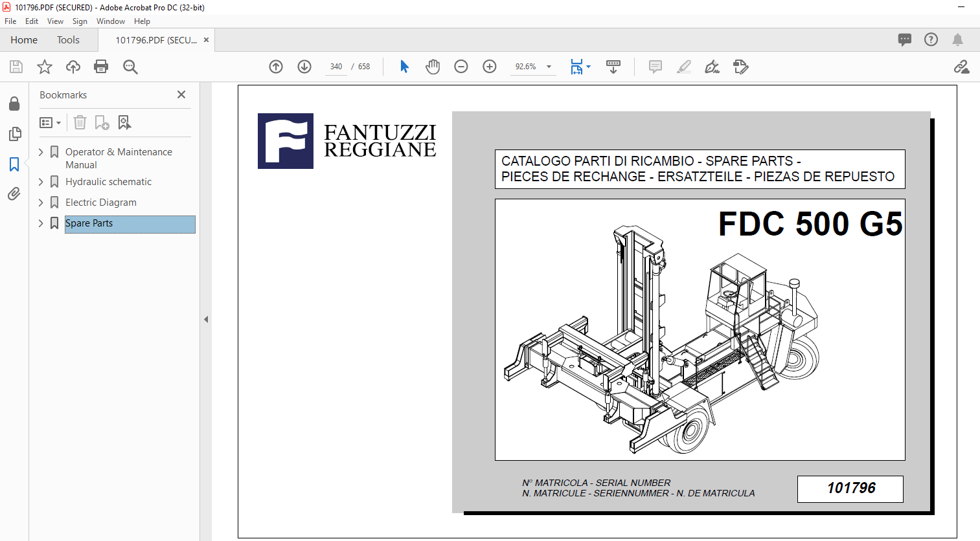The image size is (980, 541).
Task: Zoom out with minus icon
Action: tap(461, 67)
